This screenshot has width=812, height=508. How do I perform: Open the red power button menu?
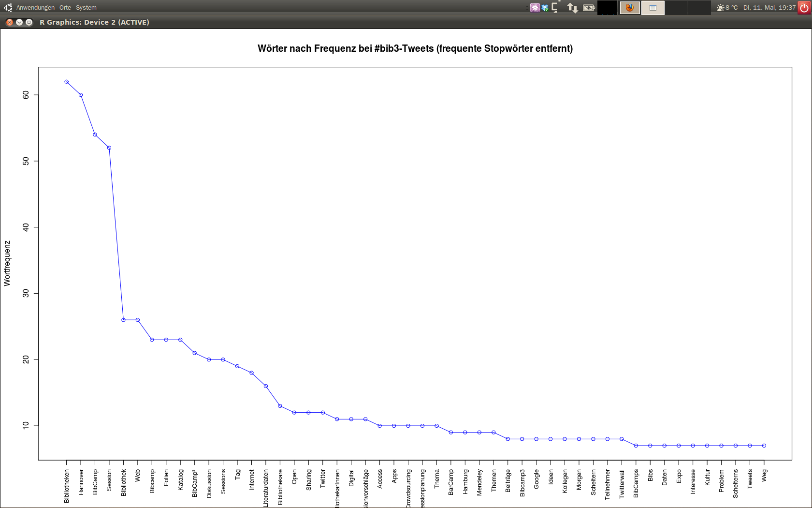pos(804,8)
